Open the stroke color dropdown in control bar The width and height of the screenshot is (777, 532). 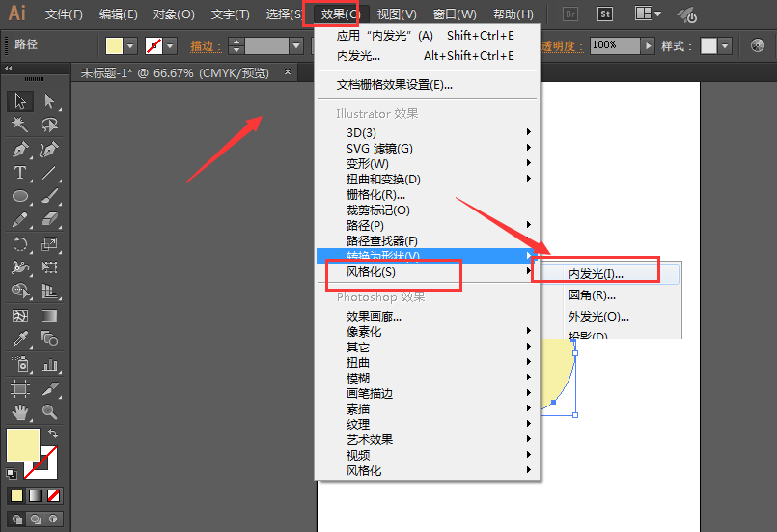pos(171,46)
